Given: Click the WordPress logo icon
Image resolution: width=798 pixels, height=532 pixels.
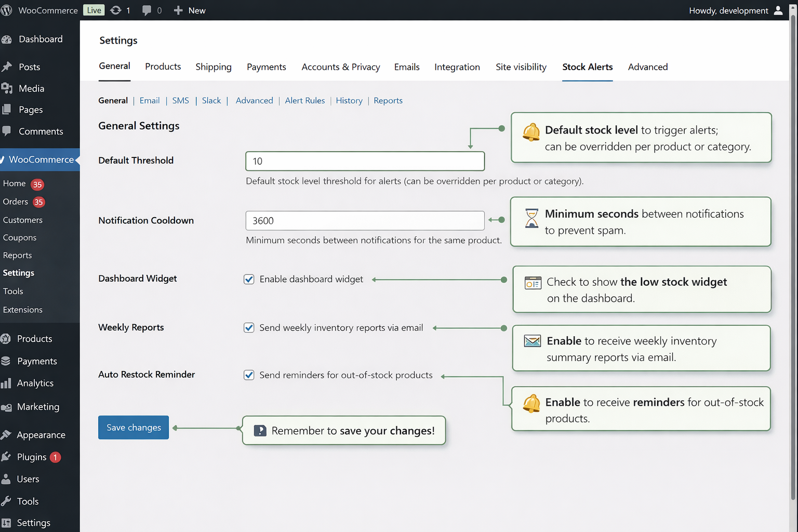Looking at the screenshot, I should coord(6,10).
